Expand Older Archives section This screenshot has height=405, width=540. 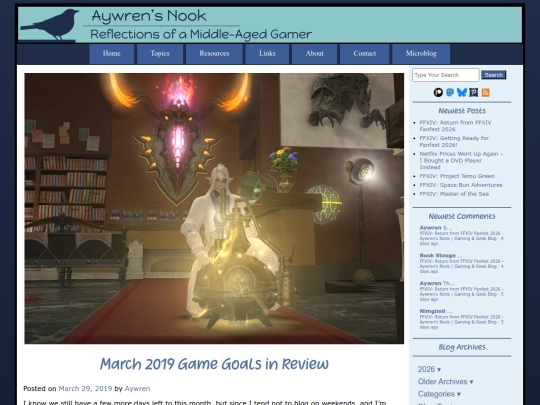tap(445, 382)
